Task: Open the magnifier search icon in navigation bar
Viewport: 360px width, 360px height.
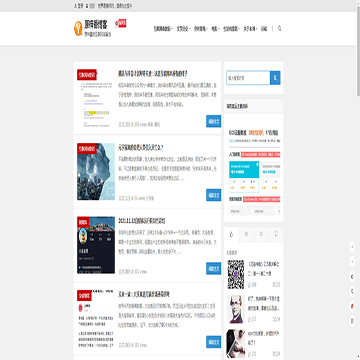Action: coord(279,28)
